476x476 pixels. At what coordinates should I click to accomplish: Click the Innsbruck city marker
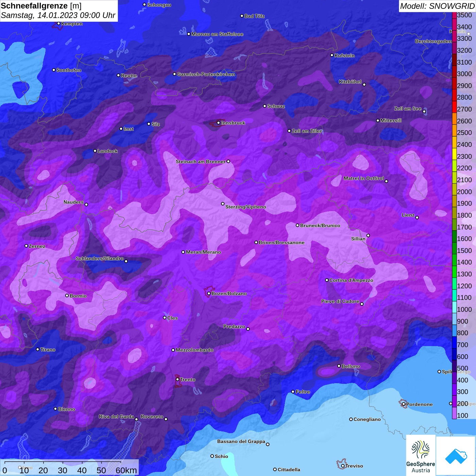pos(219,123)
